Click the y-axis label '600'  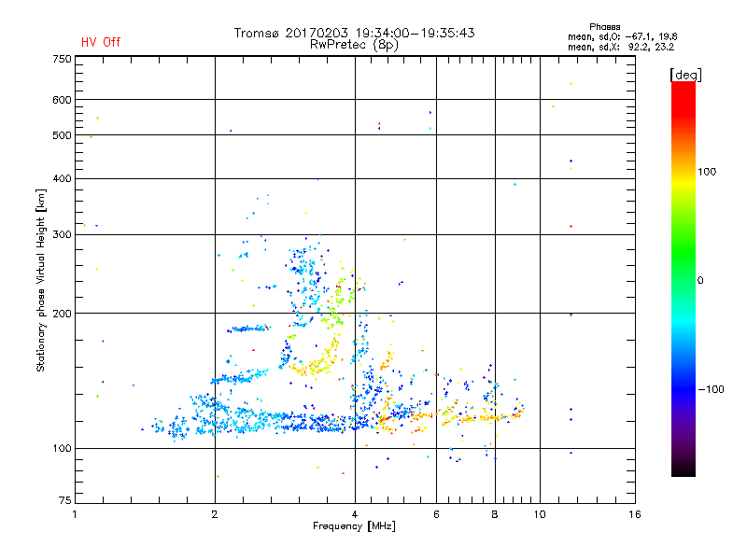pos(62,100)
